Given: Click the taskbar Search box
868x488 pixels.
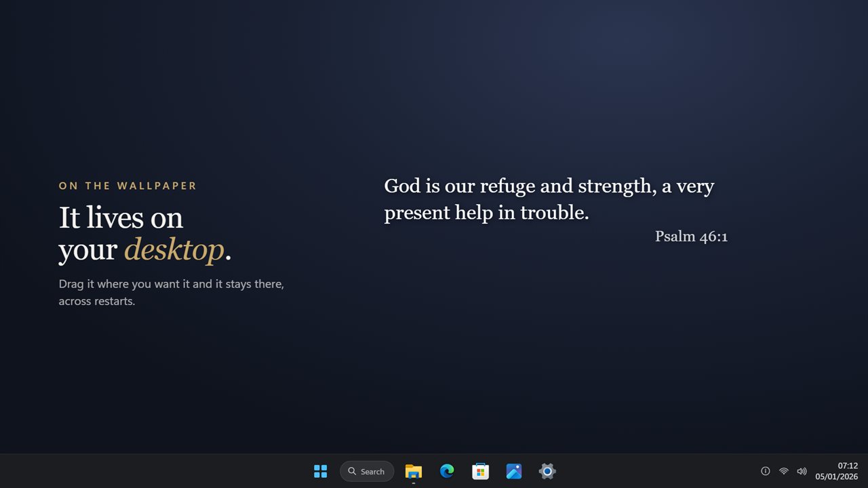Looking at the screenshot, I should 367,471.
